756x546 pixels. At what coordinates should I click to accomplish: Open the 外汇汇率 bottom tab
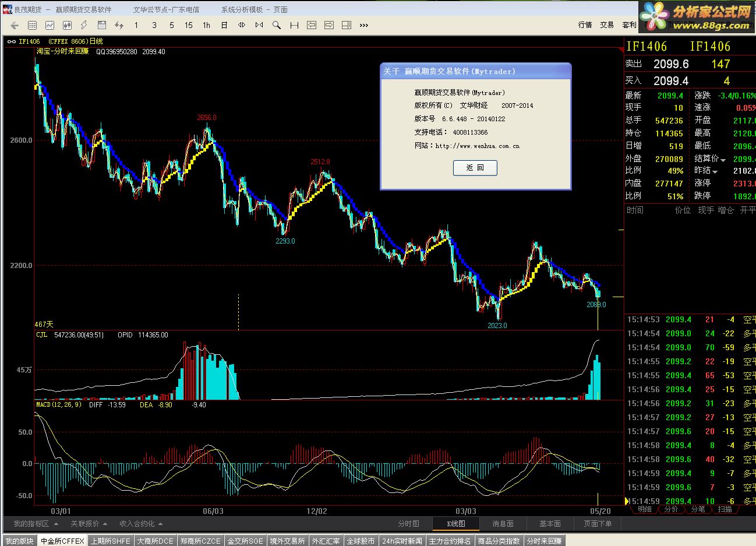click(x=326, y=541)
